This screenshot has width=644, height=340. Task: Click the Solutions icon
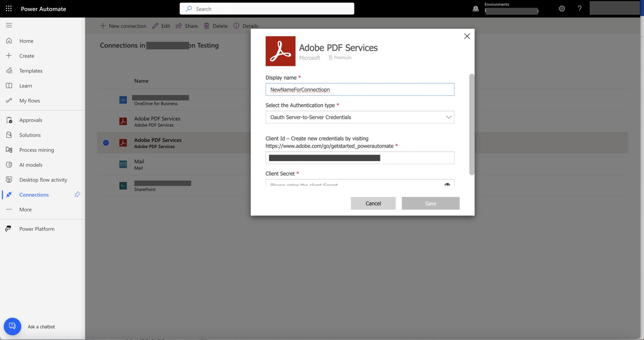coord(9,135)
